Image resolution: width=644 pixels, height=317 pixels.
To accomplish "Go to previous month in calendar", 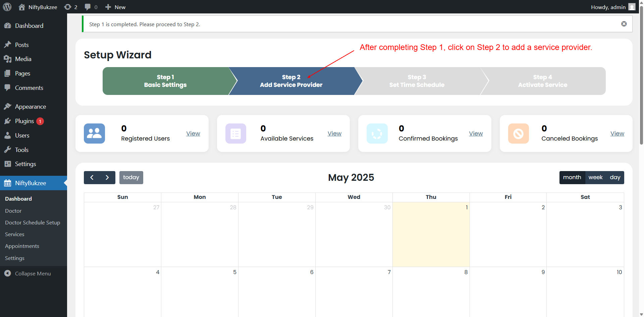I will click(92, 177).
